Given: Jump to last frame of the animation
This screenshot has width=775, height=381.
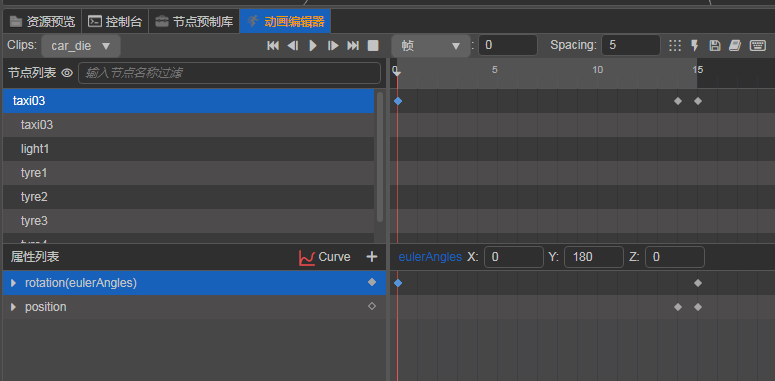Looking at the screenshot, I should (x=353, y=45).
